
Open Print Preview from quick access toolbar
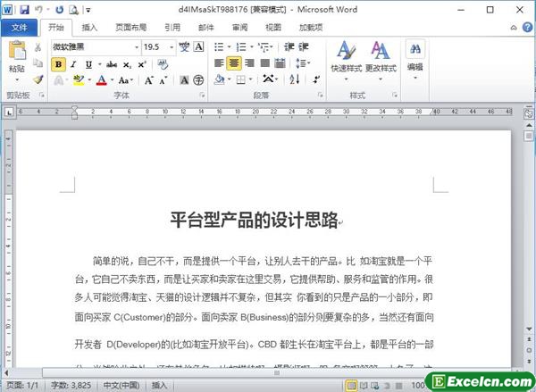(74, 10)
